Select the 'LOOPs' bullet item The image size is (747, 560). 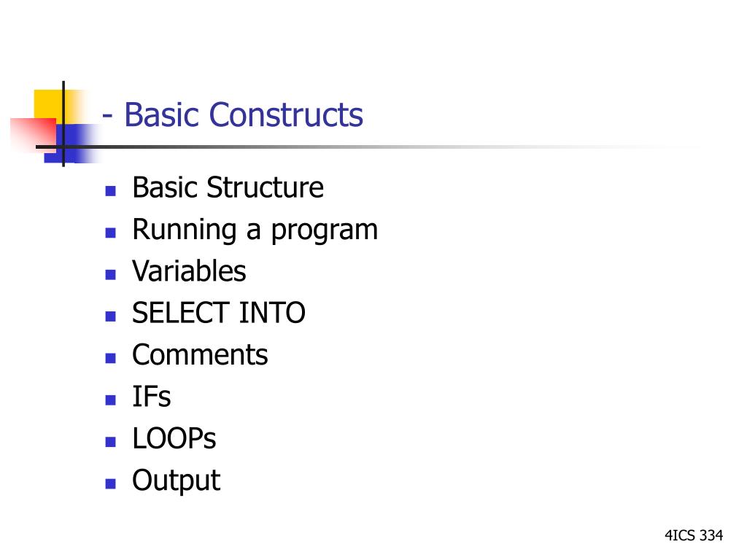[174, 438]
